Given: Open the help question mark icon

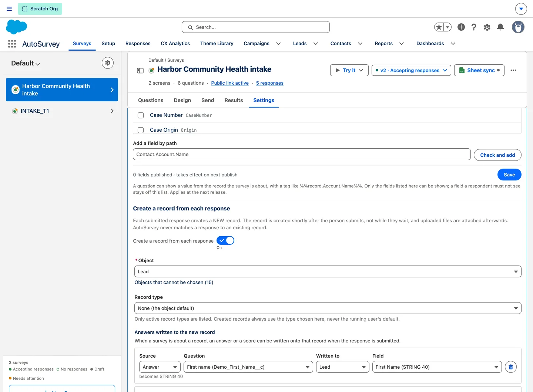Looking at the screenshot, I should (474, 27).
